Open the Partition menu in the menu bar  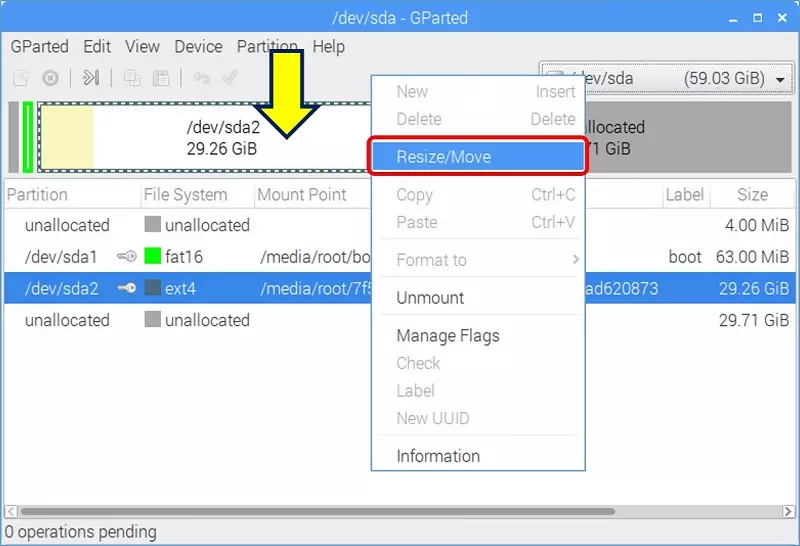click(x=267, y=47)
